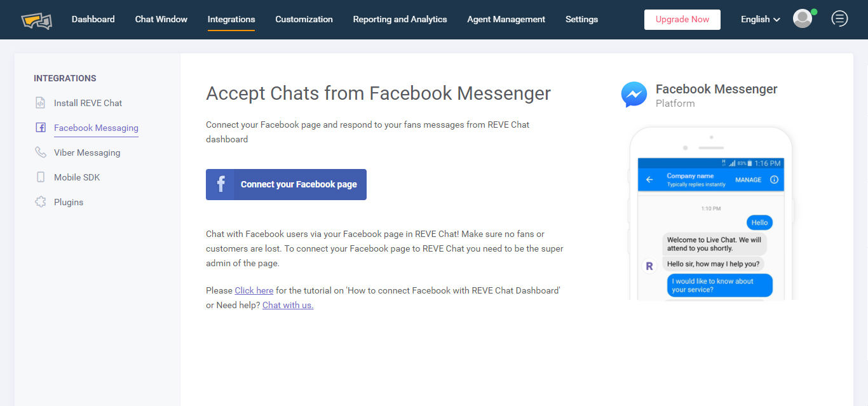Switch to Agent Management

click(x=506, y=19)
